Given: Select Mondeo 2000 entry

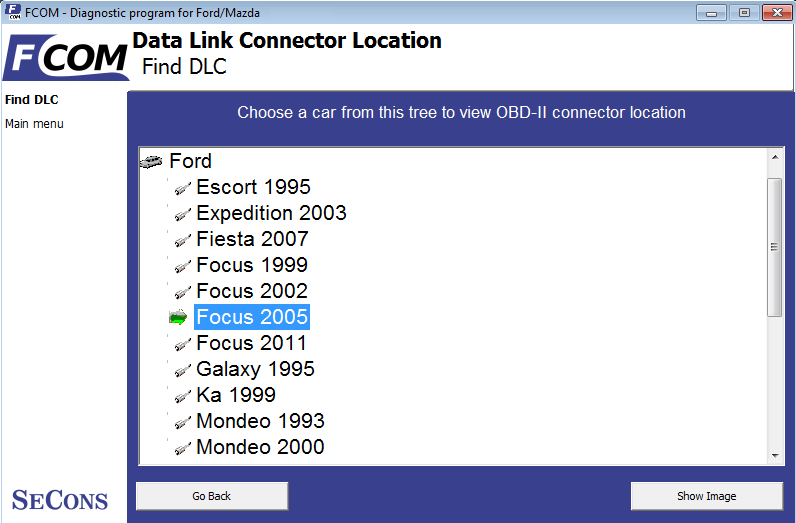Looking at the screenshot, I should 260,447.
